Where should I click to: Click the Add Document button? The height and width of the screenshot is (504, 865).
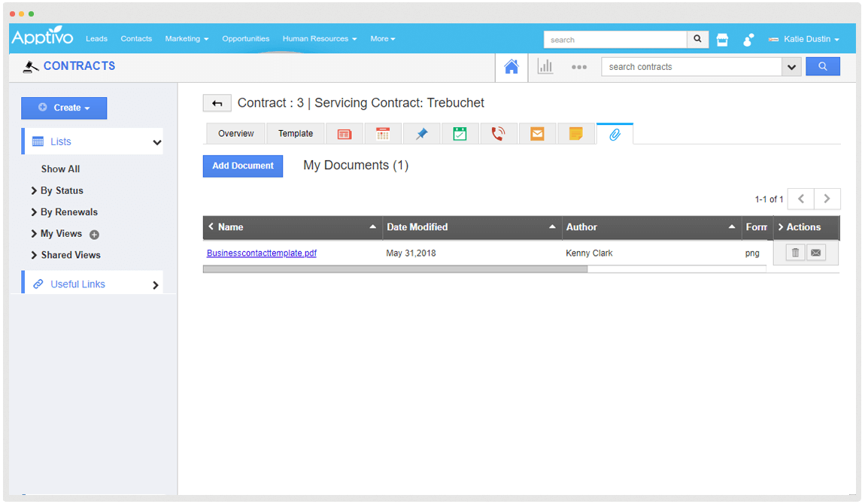(243, 166)
